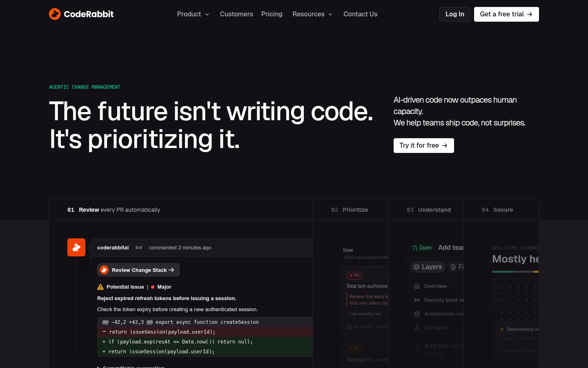The height and width of the screenshot is (368, 588).
Task: Open the Pricing page
Action: [272, 14]
